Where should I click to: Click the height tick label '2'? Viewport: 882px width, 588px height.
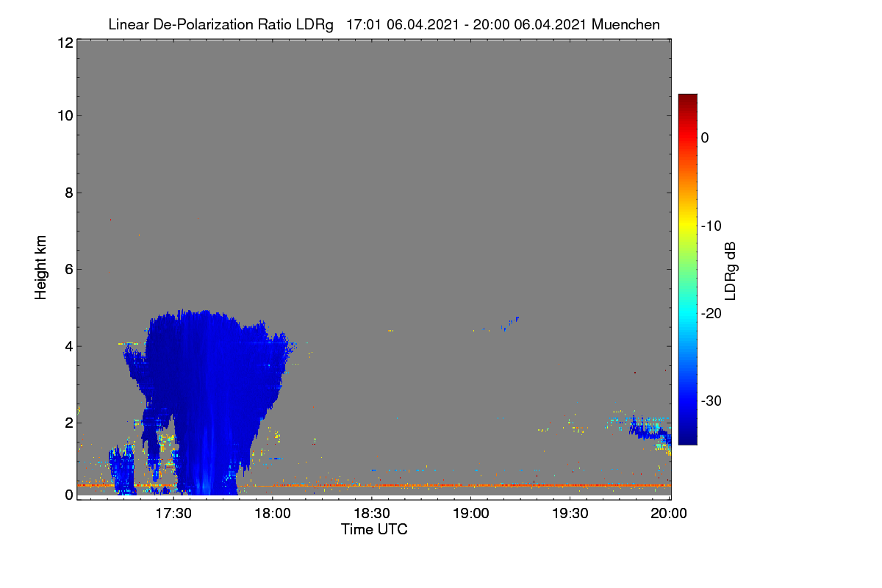tap(68, 423)
